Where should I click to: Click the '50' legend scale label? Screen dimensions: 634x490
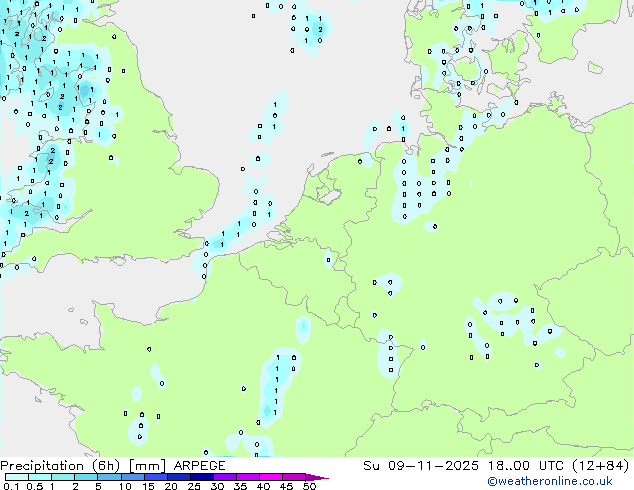[x=310, y=486]
